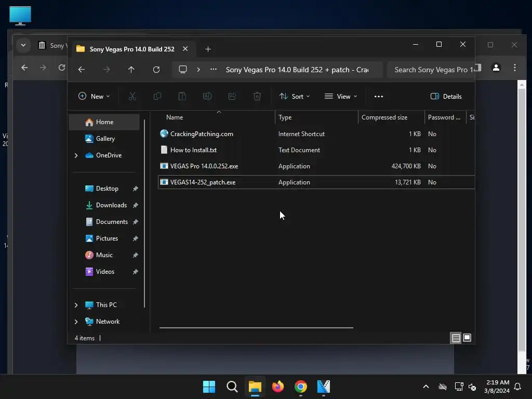Close the Sony Vegas Pro tab

185,49
